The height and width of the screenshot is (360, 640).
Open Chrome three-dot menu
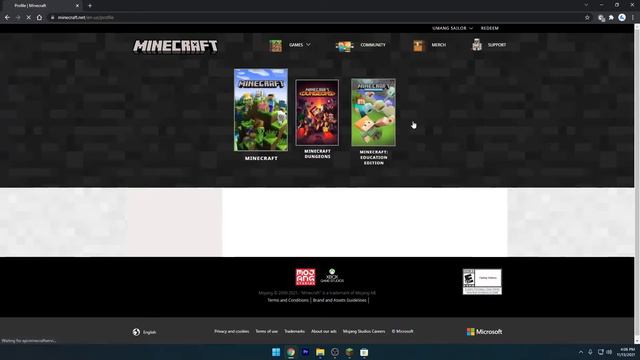[x=633, y=18]
